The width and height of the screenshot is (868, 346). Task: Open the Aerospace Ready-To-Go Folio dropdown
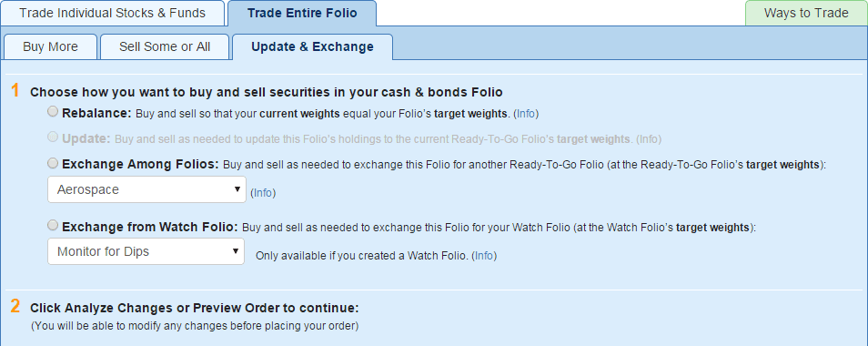(x=146, y=189)
